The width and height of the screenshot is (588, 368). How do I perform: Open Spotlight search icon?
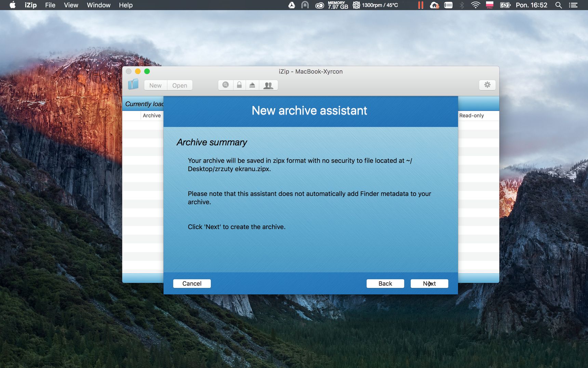click(559, 5)
